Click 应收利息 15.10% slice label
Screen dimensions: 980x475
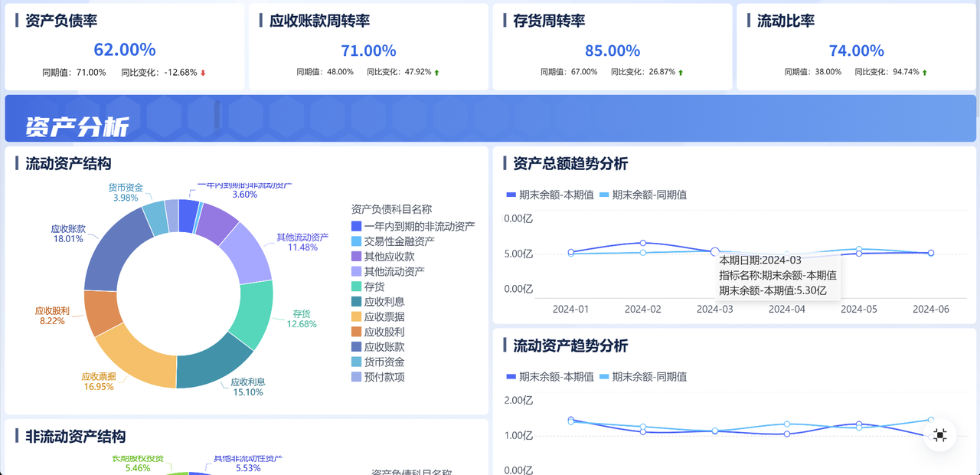pyautogui.click(x=248, y=387)
